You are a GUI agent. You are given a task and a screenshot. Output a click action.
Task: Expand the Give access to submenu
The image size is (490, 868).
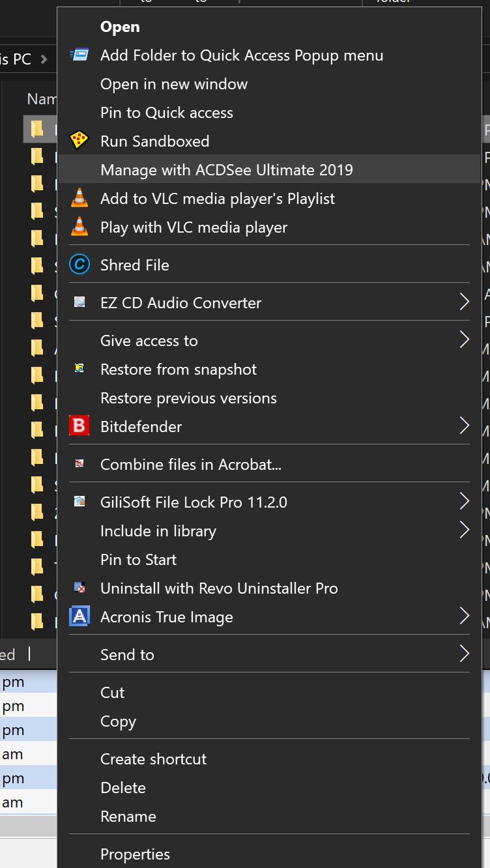(x=464, y=339)
